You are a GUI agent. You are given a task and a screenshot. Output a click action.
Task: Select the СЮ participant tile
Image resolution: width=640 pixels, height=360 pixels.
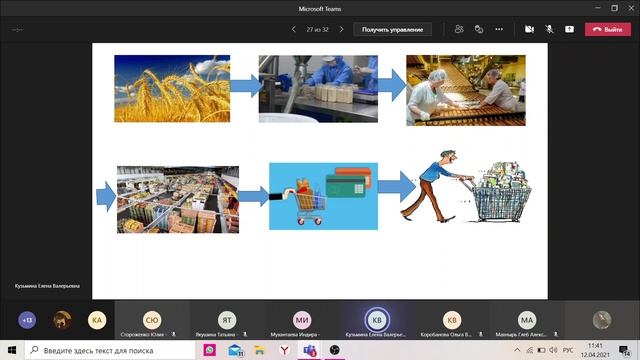click(x=152, y=321)
